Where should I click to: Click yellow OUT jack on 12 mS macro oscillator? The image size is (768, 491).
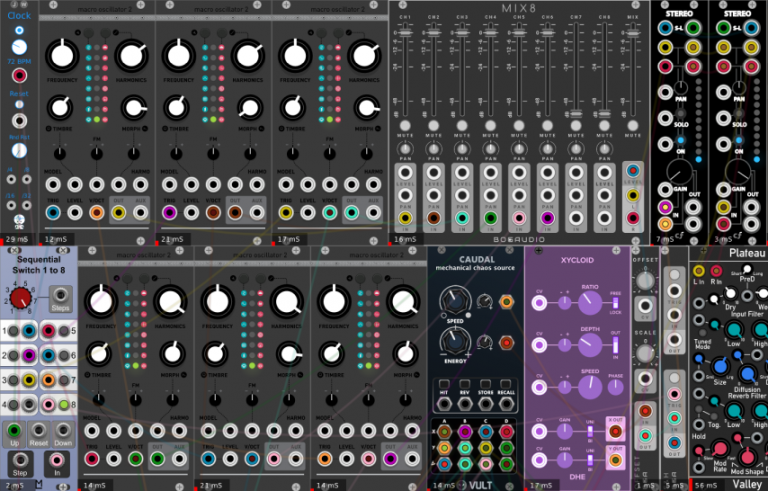click(x=119, y=213)
